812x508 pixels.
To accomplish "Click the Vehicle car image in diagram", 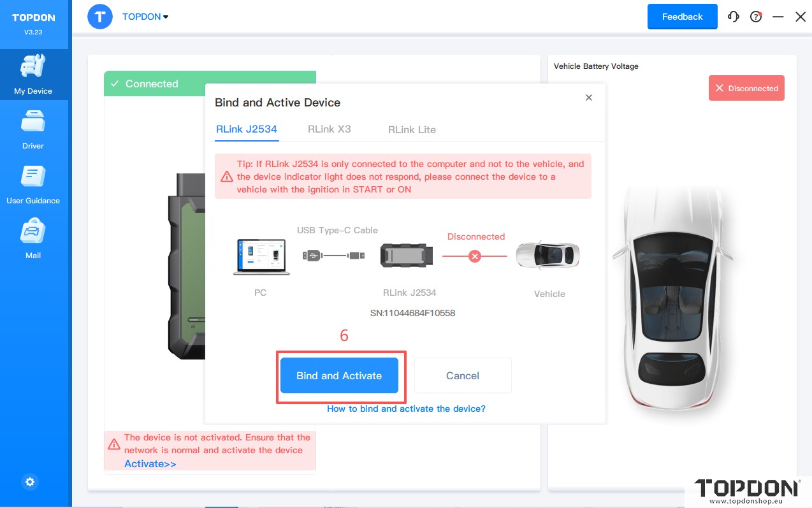I will (547, 256).
